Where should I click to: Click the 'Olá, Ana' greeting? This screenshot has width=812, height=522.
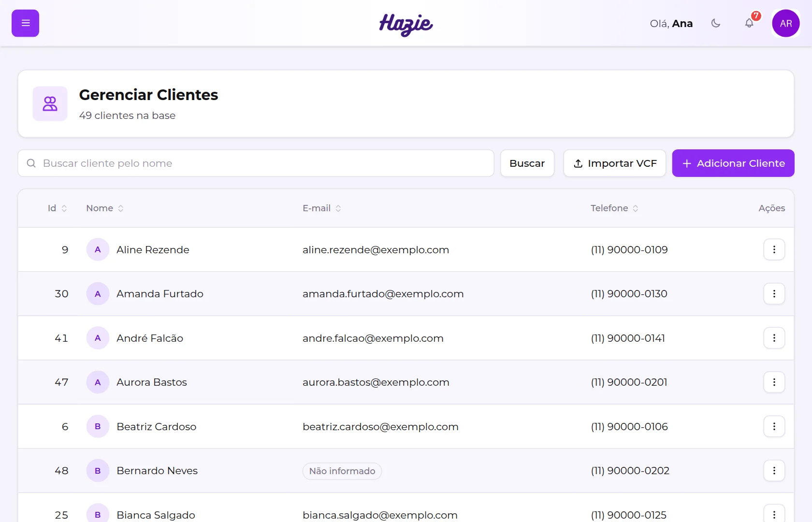671,23
